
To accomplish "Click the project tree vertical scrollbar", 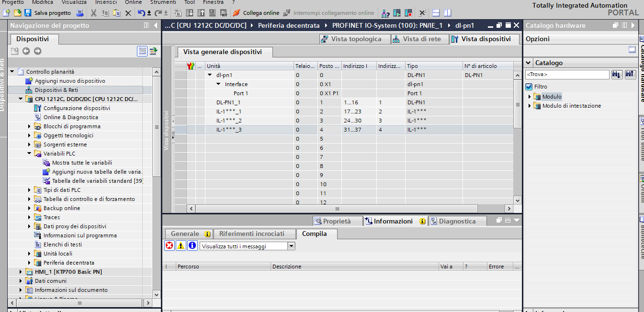I will pyautogui.click(x=156, y=127).
